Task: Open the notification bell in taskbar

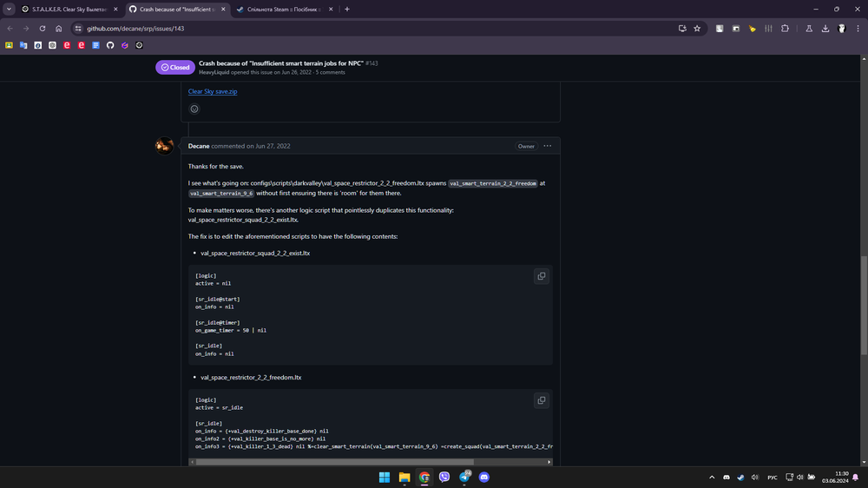Action: tap(856, 478)
